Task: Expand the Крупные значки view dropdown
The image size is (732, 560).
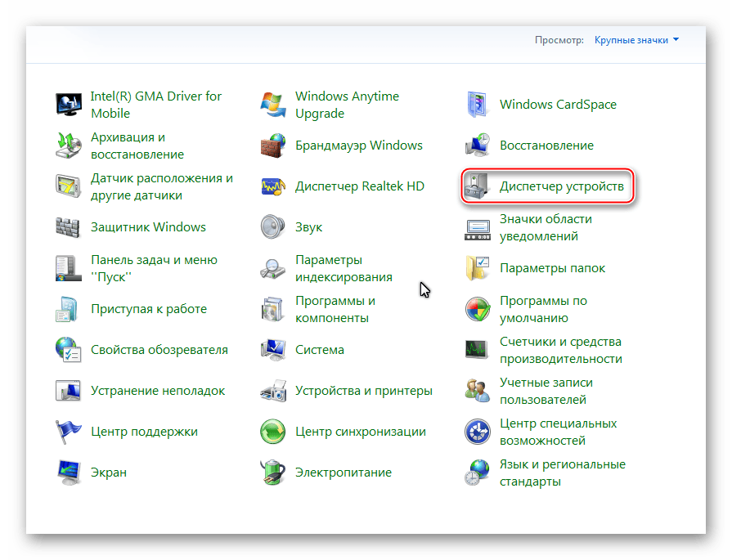Action: [x=631, y=40]
